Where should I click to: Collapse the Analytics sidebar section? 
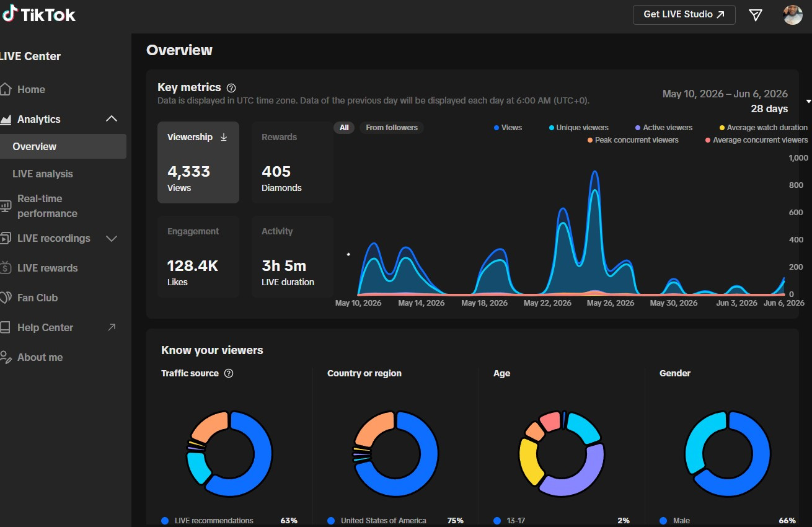pyautogui.click(x=112, y=119)
